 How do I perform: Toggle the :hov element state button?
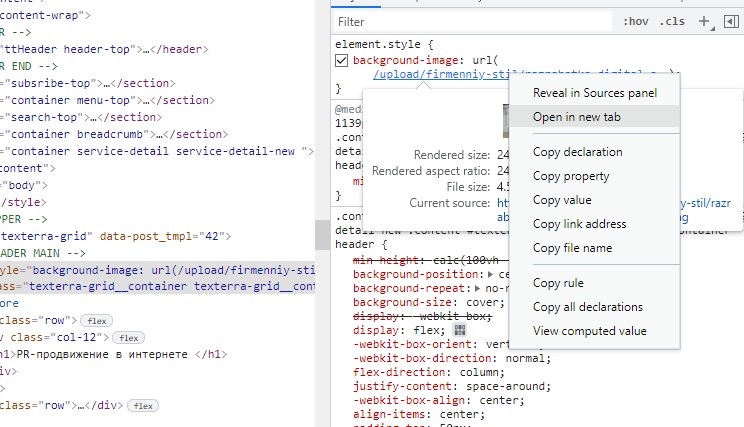[635, 21]
